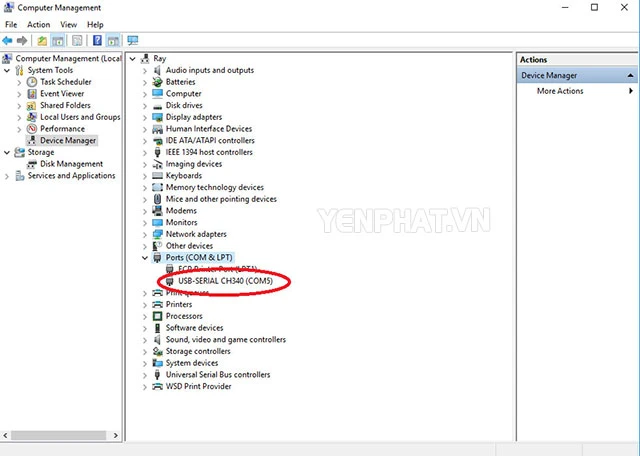Collapse the System Tools tree node
The height and width of the screenshot is (456, 640).
[x=8, y=70]
